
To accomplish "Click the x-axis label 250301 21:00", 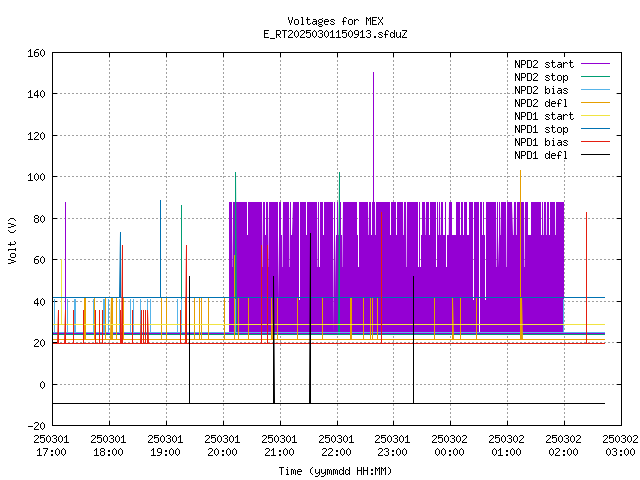I will (279, 446).
